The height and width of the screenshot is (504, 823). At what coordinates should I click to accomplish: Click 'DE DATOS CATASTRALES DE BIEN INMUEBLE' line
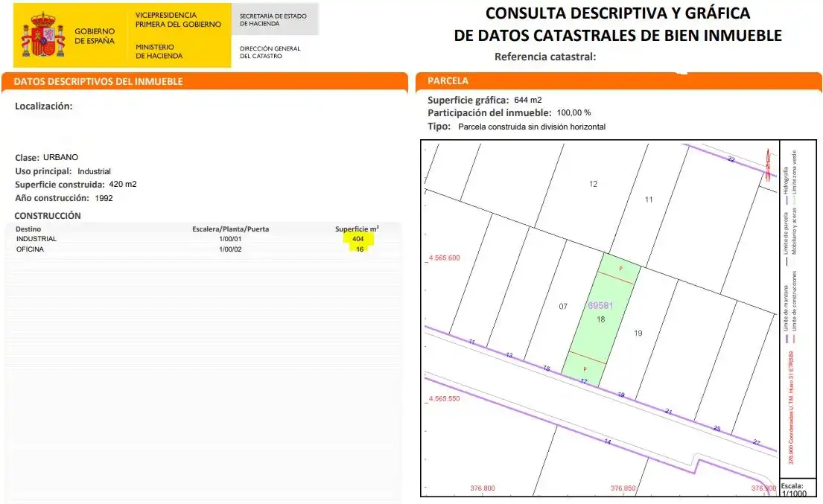[617, 36]
